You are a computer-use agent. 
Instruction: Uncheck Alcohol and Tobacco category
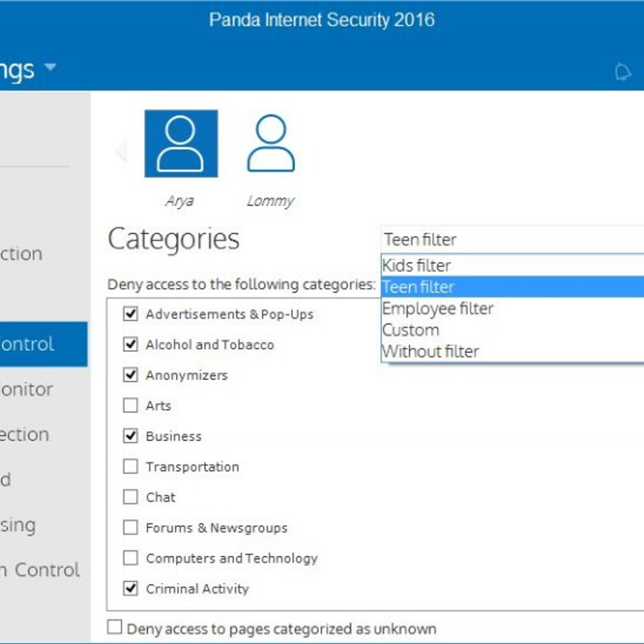pos(130,344)
